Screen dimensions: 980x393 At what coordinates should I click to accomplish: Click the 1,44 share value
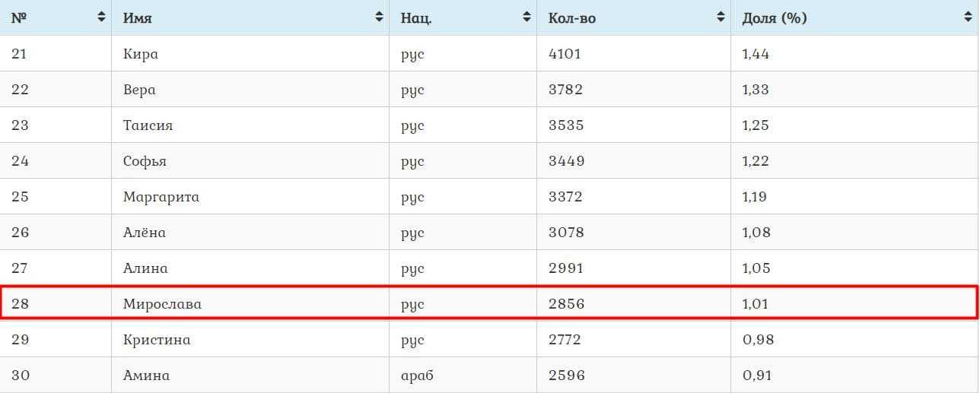click(x=756, y=54)
